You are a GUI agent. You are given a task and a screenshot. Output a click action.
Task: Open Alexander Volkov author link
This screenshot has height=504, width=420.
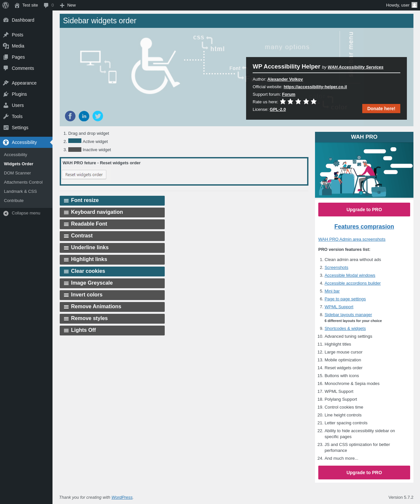285,79
